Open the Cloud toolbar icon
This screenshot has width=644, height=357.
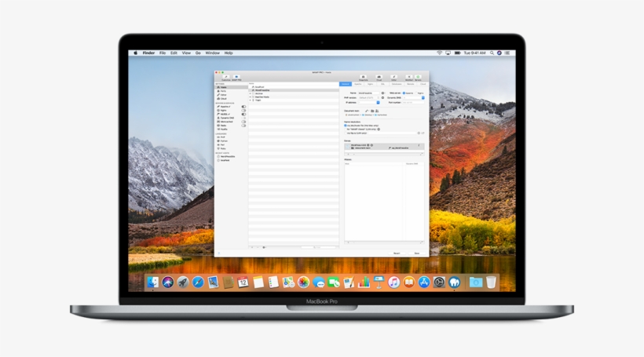pyautogui.click(x=379, y=77)
